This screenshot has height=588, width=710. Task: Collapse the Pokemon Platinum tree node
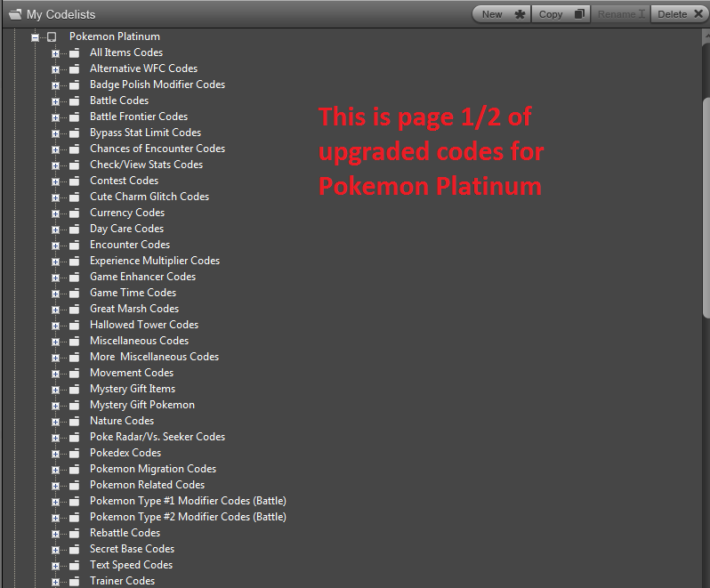tap(35, 37)
